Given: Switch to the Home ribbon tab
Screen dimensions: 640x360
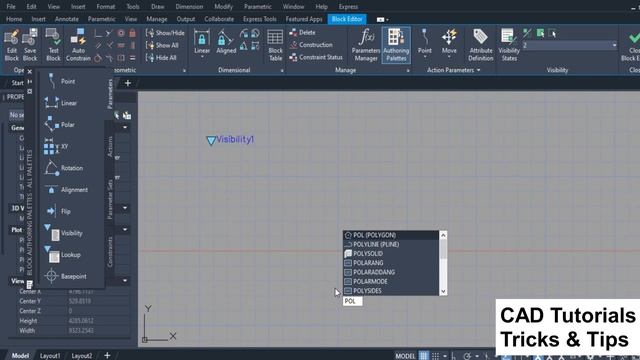Looking at the screenshot, I should [x=14, y=19].
